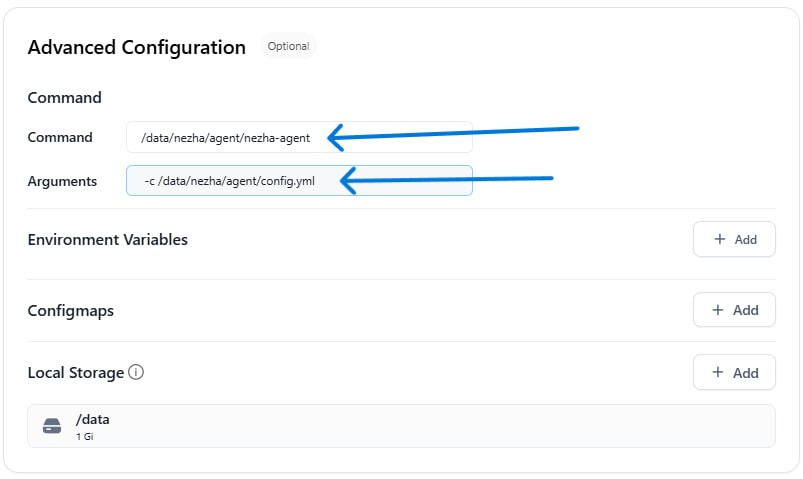Click the Optional badge
Image resolution: width=803 pixels, height=479 pixels.
[288, 46]
